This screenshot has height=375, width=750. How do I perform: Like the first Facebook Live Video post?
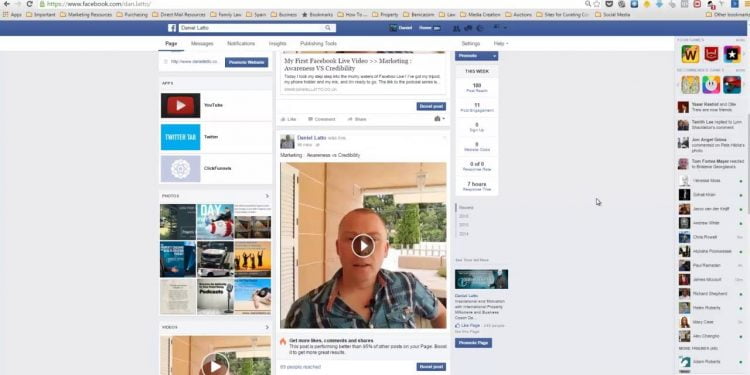[x=288, y=119]
